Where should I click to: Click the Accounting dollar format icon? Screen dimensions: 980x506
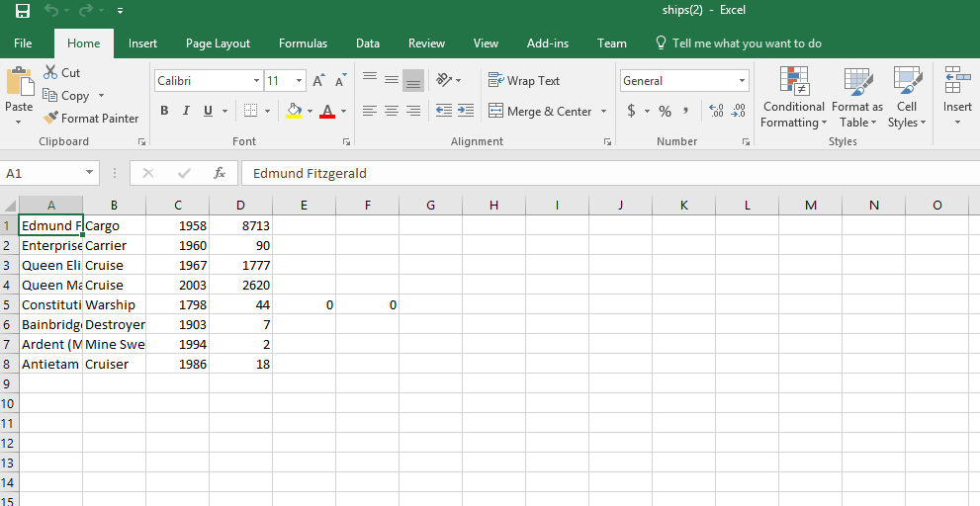pos(631,111)
